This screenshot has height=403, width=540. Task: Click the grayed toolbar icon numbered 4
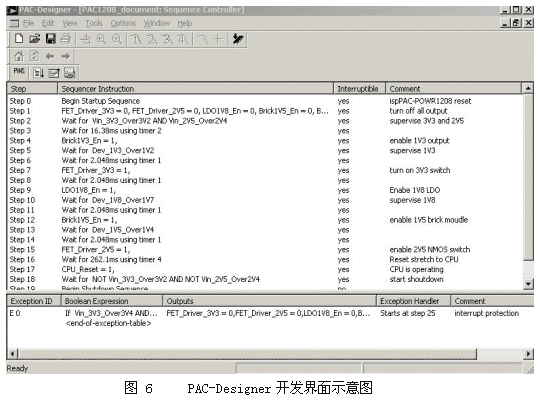(x=183, y=39)
